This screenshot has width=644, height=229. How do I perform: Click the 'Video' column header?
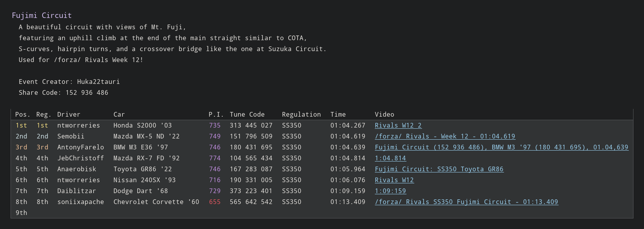(385, 114)
